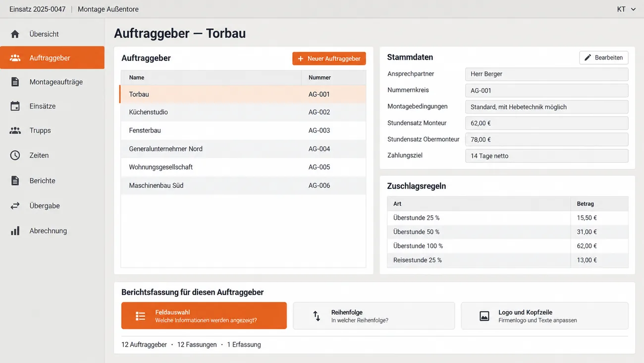644x363 pixels.
Task: Open the Zeiten section
Action: click(x=52, y=155)
